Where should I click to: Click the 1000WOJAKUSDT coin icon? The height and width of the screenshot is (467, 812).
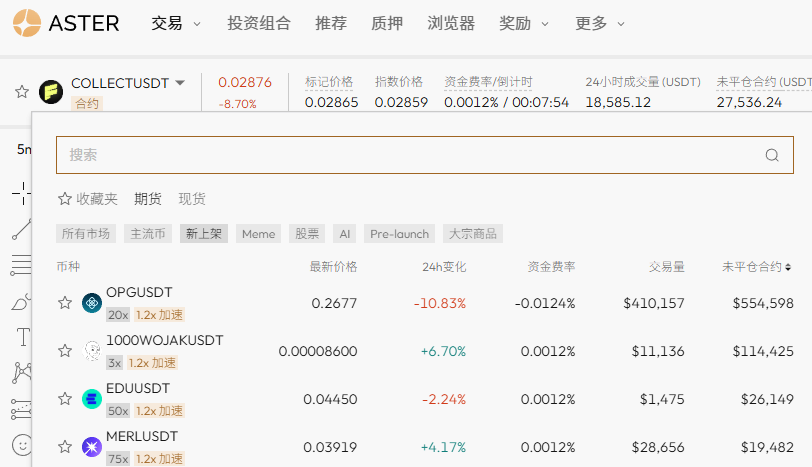(92, 351)
